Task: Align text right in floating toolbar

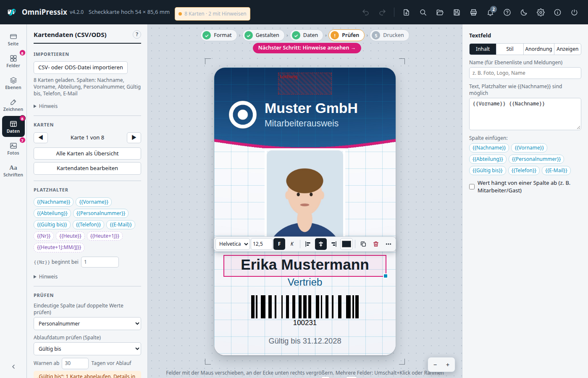Action: pos(334,244)
